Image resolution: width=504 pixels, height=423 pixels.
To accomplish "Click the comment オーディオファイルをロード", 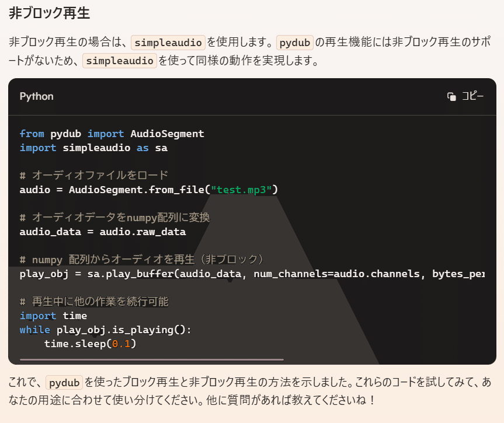I will point(94,176).
